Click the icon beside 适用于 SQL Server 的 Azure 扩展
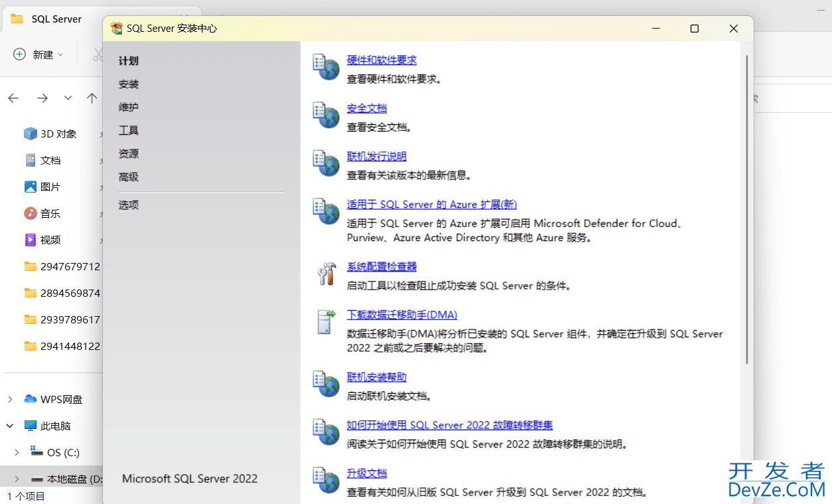 (x=326, y=211)
